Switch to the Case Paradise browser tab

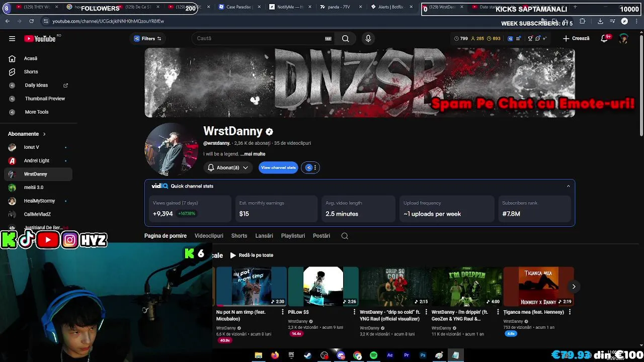pos(237,7)
